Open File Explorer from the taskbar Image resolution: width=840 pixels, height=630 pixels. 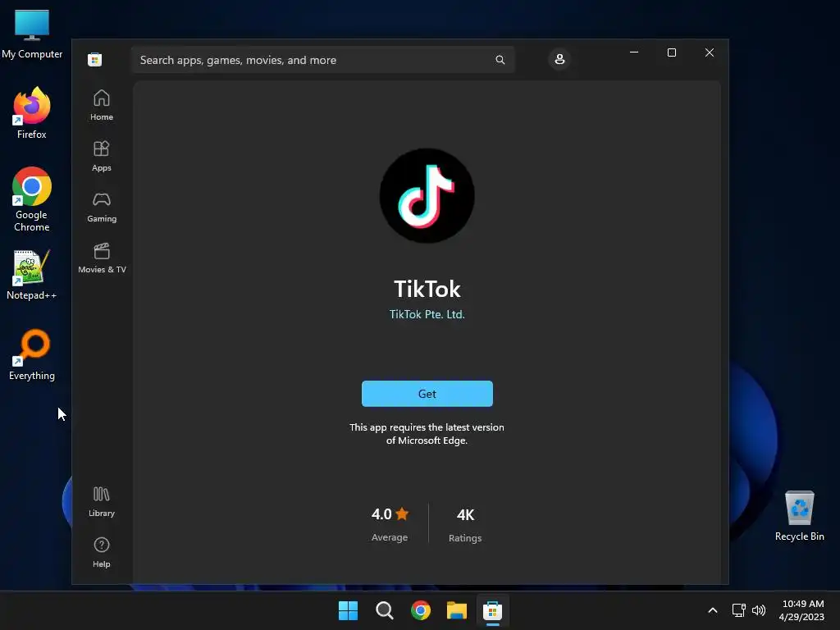[x=457, y=610]
